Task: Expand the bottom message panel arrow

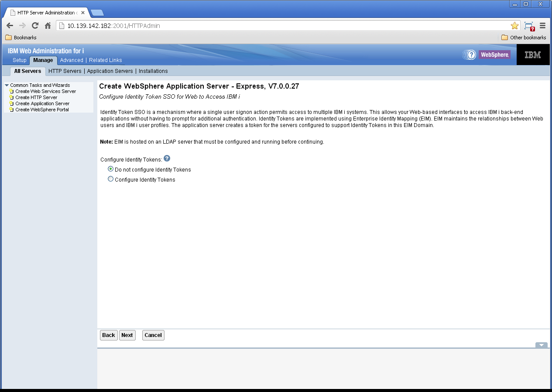Action: coord(541,345)
